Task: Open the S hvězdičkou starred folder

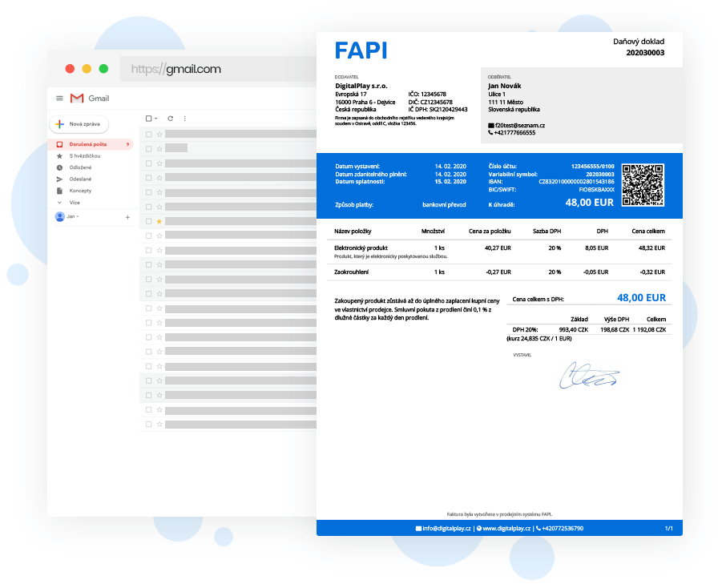Action: (85, 156)
